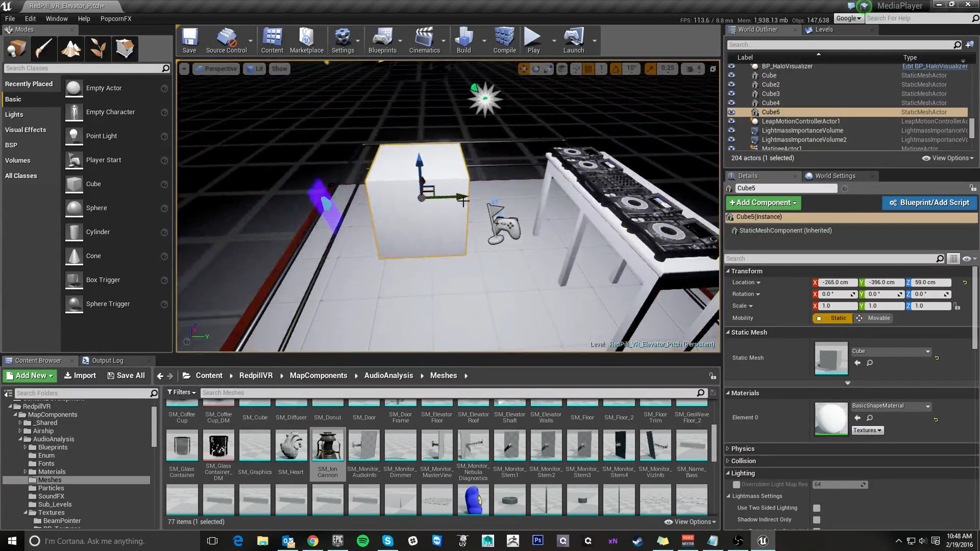Enable Use Two Sided Lighting checkbox
Viewport: 980px width, 551px height.
816,508
